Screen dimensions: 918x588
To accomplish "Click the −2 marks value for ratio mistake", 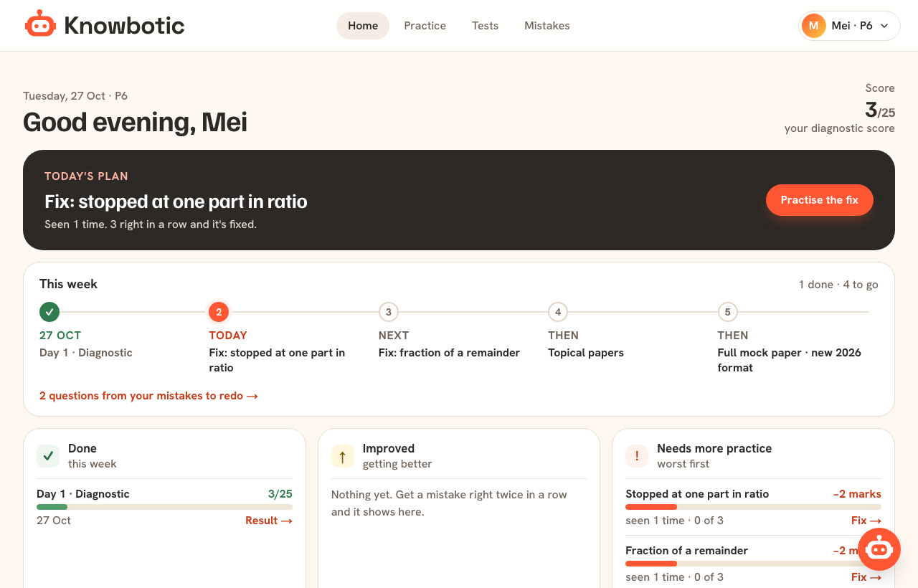I will [x=857, y=494].
